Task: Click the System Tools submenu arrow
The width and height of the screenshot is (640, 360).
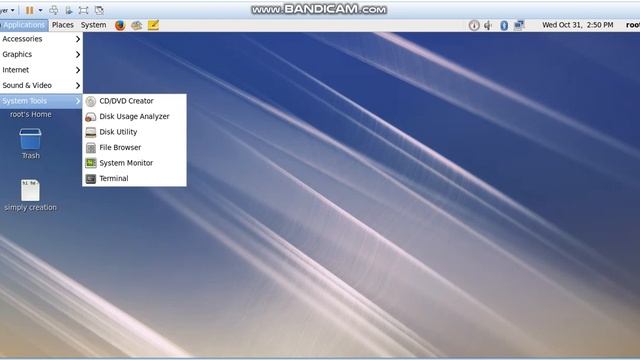Action: (x=78, y=101)
